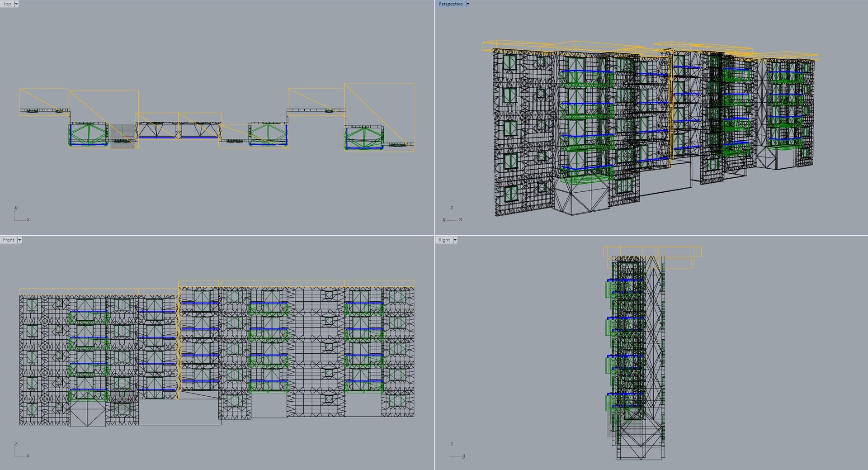This screenshot has height=470, width=868.
Task: Open the Front viewport dropdown arrow
Action: click(x=19, y=240)
